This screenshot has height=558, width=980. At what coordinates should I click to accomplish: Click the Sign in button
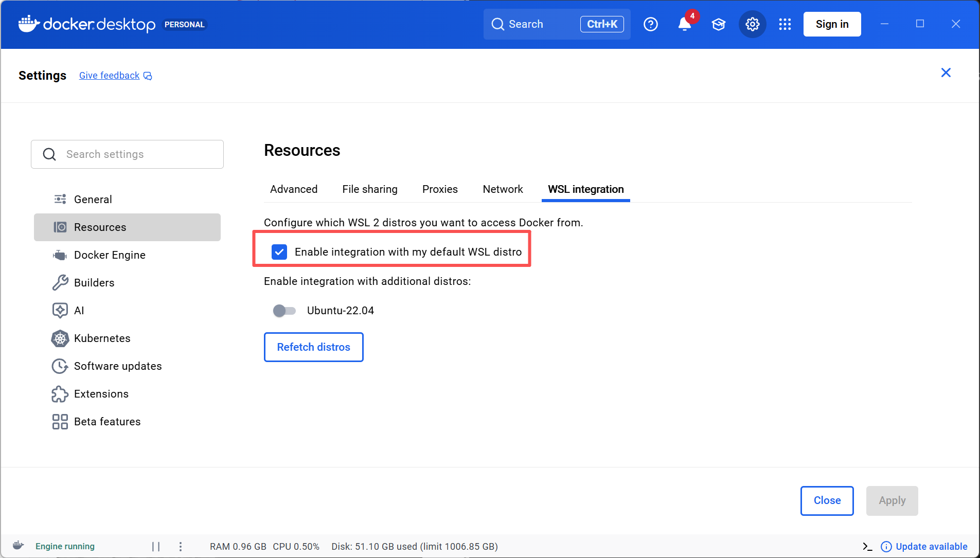[832, 24]
